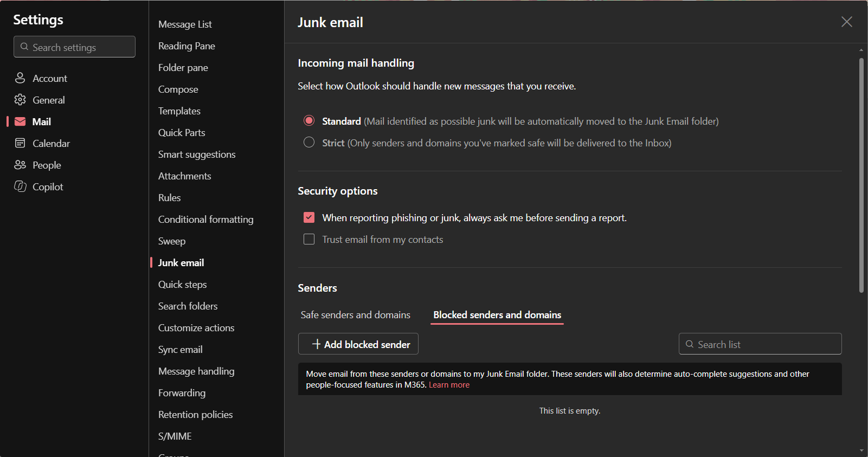Focus the Search settings box

click(x=74, y=47)
